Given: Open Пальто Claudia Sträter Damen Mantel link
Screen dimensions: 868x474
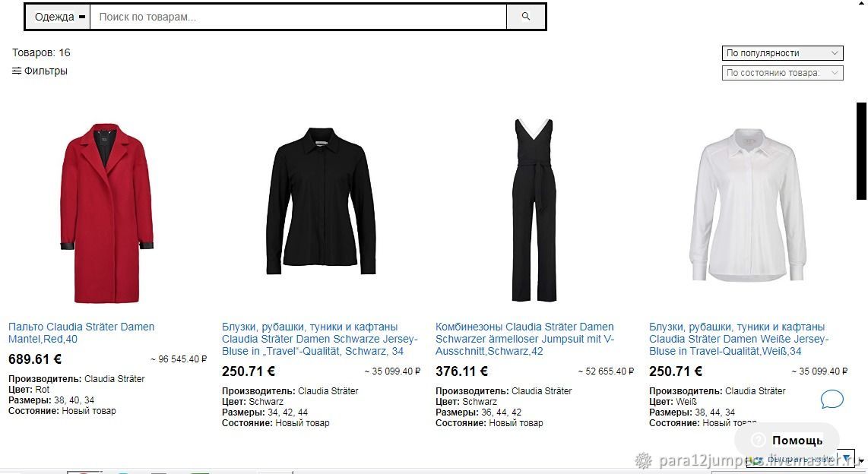Looking at the screenshot, I should (81, 333).
